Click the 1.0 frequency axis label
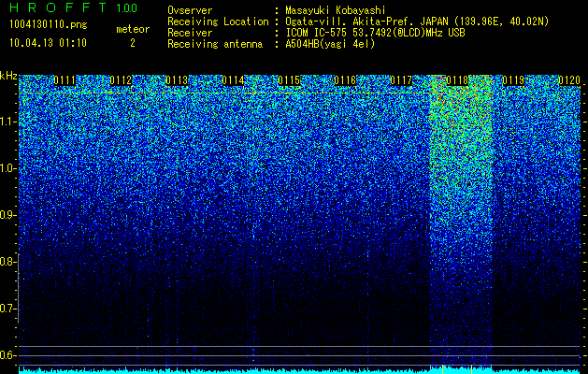The width and height of the screenshot is (588, 374). [x=7, y=169]
